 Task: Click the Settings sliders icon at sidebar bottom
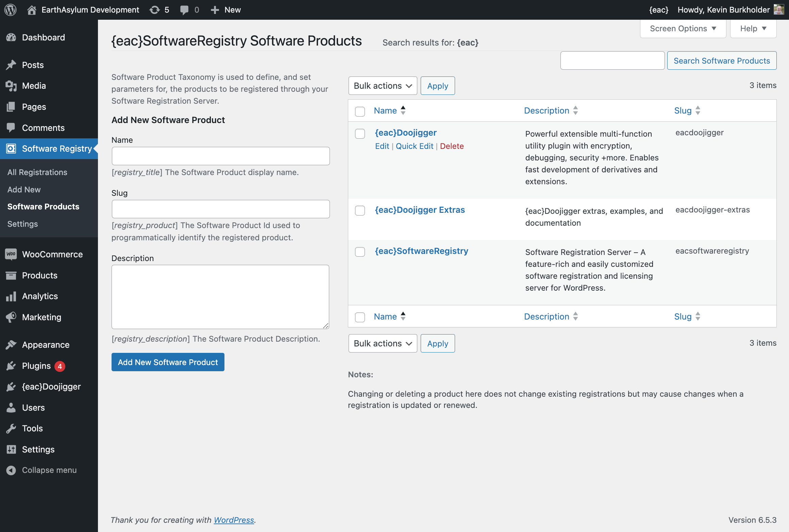tap(11, 449)
